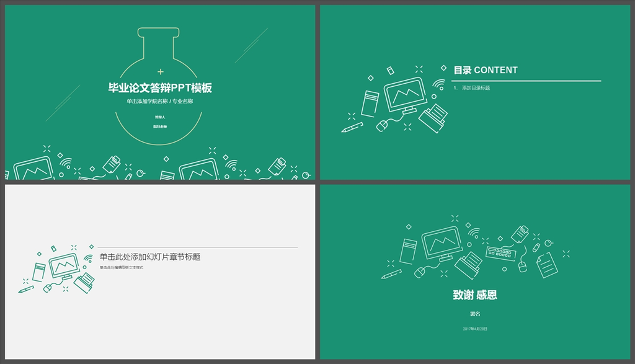The height and width of the screenshot is (364, 635).
Task: Open the title slide thumbnail 毕业论文答辩PPT模板
Action: tap(160, 92)
